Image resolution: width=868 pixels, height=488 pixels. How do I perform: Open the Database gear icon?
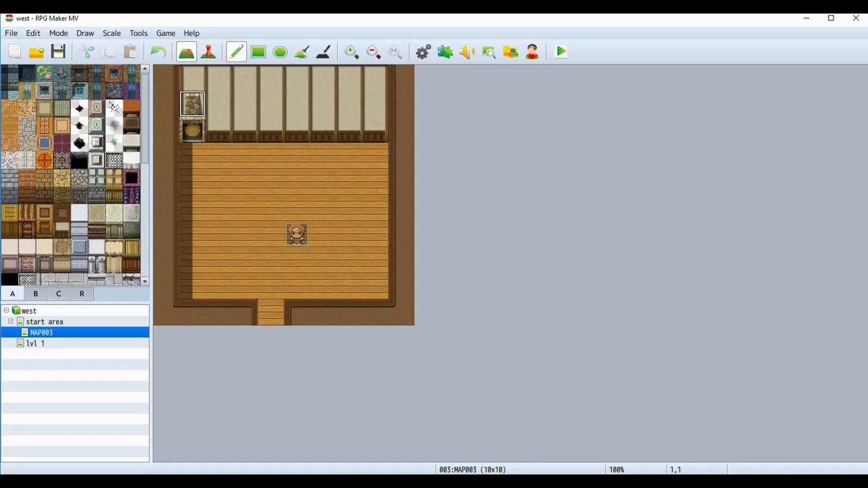(423, 52)
